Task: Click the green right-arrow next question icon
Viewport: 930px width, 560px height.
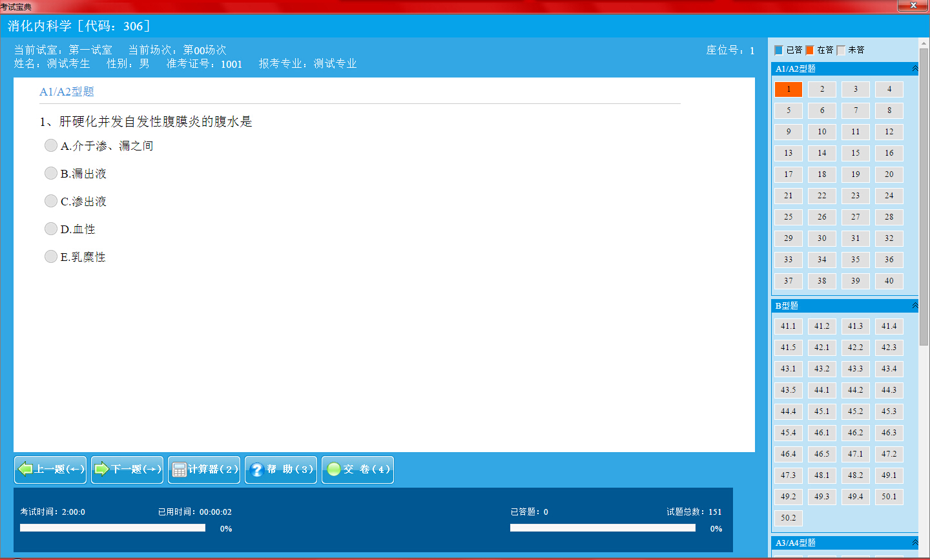Action: 101,470
